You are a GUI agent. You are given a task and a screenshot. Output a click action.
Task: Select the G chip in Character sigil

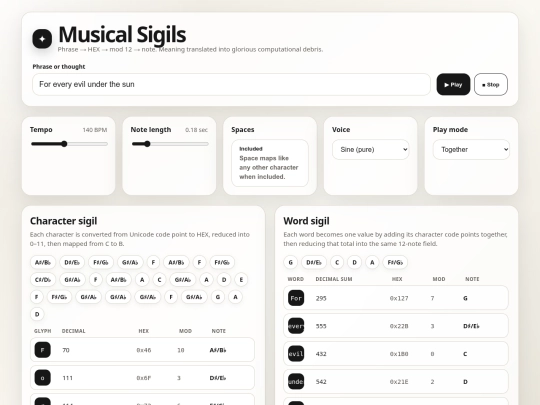click(x=218, y=297)
